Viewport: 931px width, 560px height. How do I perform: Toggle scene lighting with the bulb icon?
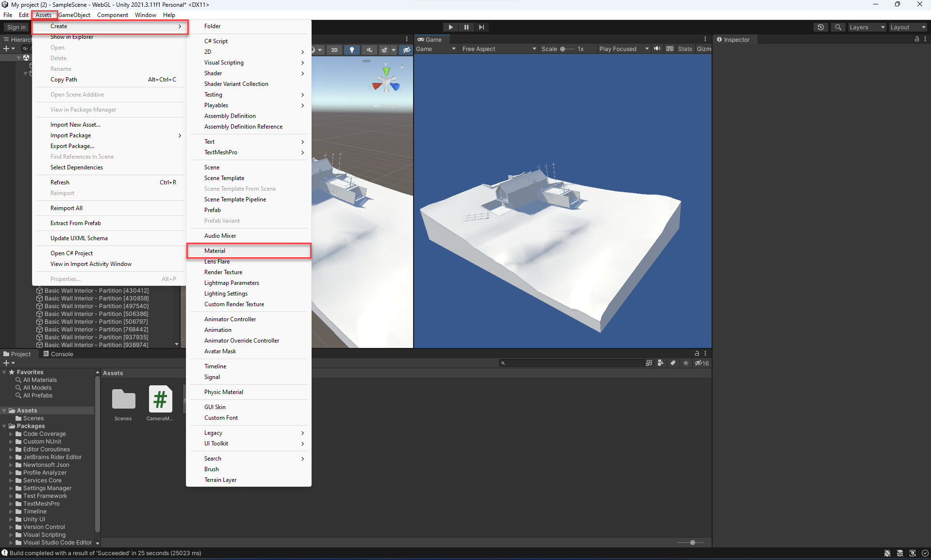click(x=352, y=49)
